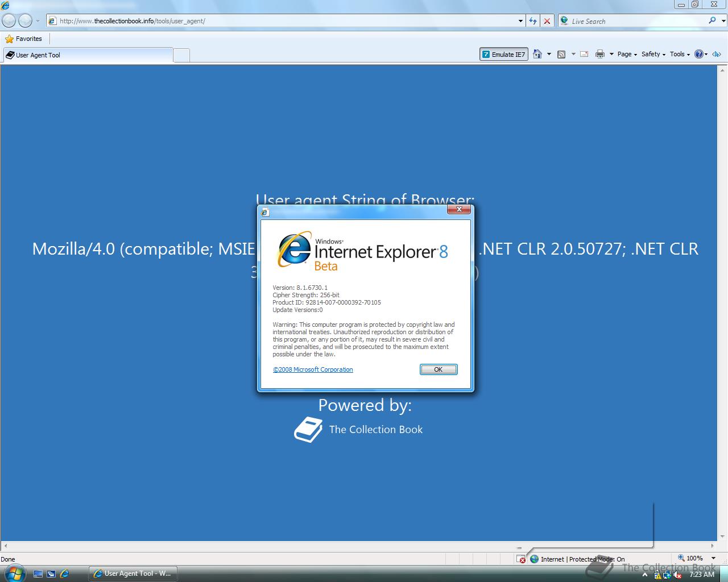Open the Favorites button

point(24,39)
